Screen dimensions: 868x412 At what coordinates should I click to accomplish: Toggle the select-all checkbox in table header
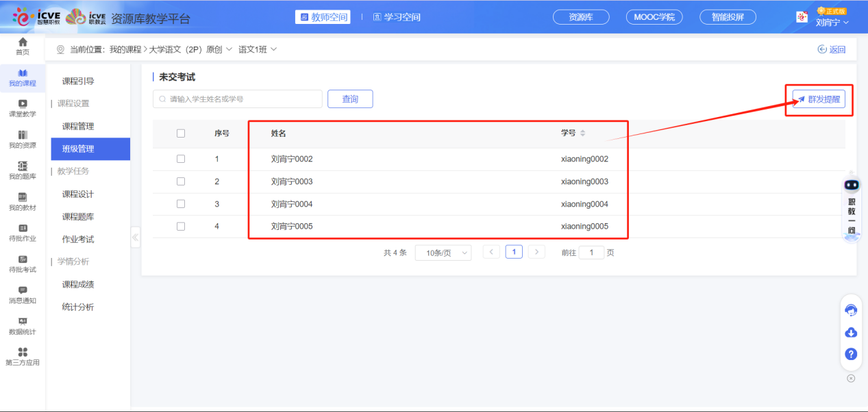[x=181, y=133]
